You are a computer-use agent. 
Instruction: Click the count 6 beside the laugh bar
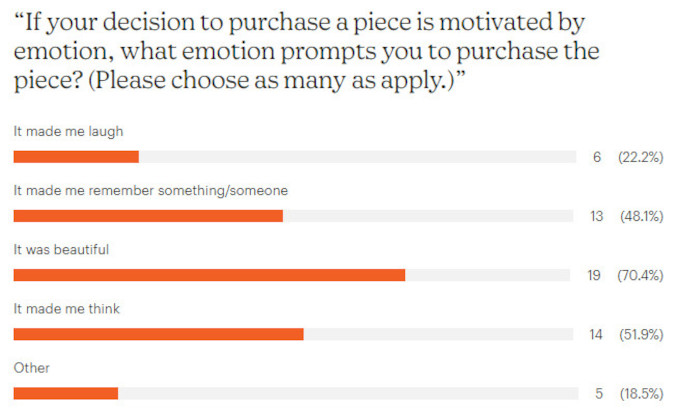click(596, 157)
